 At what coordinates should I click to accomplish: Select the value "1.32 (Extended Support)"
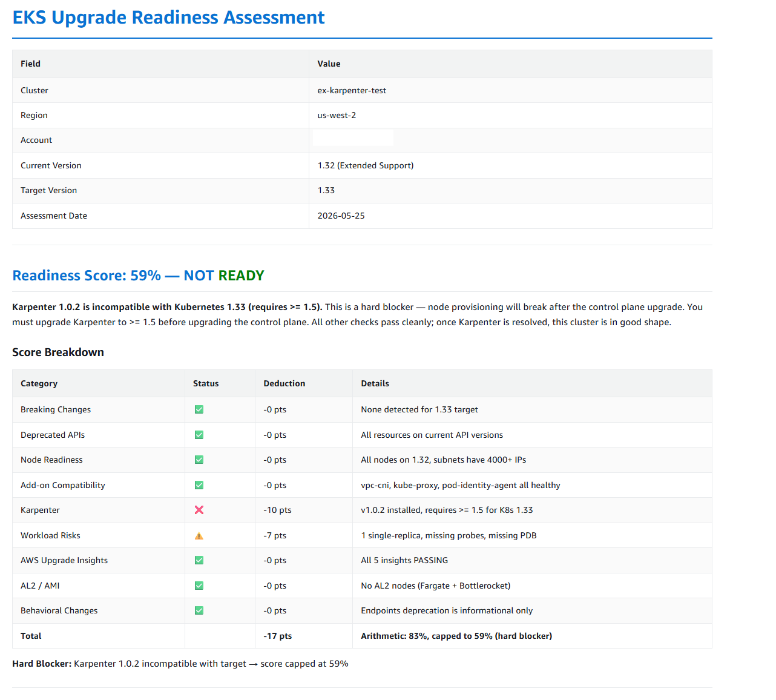coord(366,165)
